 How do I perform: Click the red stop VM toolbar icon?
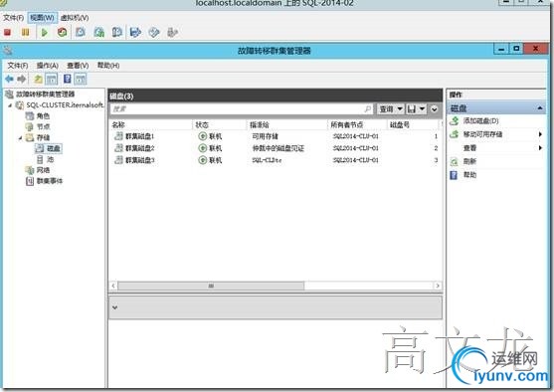(7, 33)
